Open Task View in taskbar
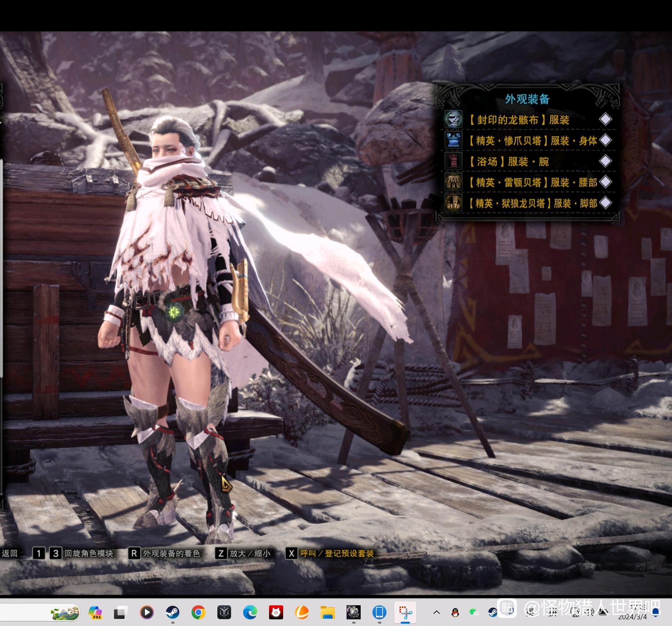This screenshot has height=626, width=672. [120, 612]
